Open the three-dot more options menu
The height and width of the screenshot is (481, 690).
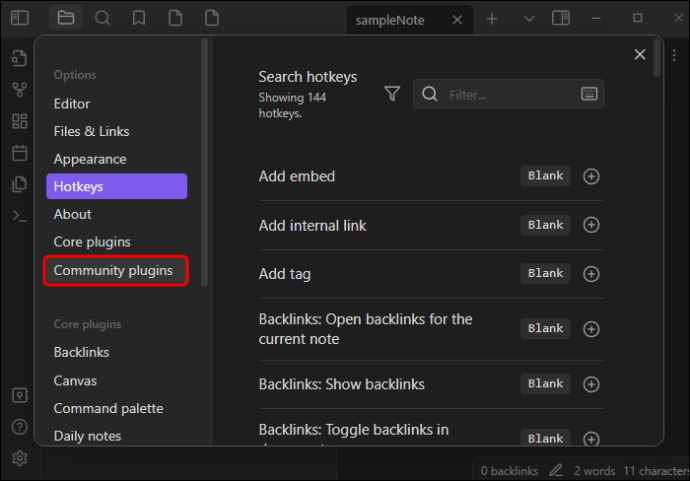[x=674, y=55]
